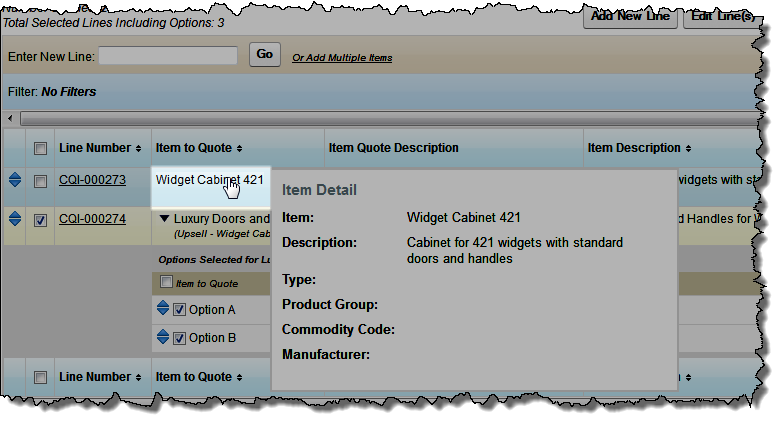
Task: Check the box for line CQI-000273
Action: [40, 182]
